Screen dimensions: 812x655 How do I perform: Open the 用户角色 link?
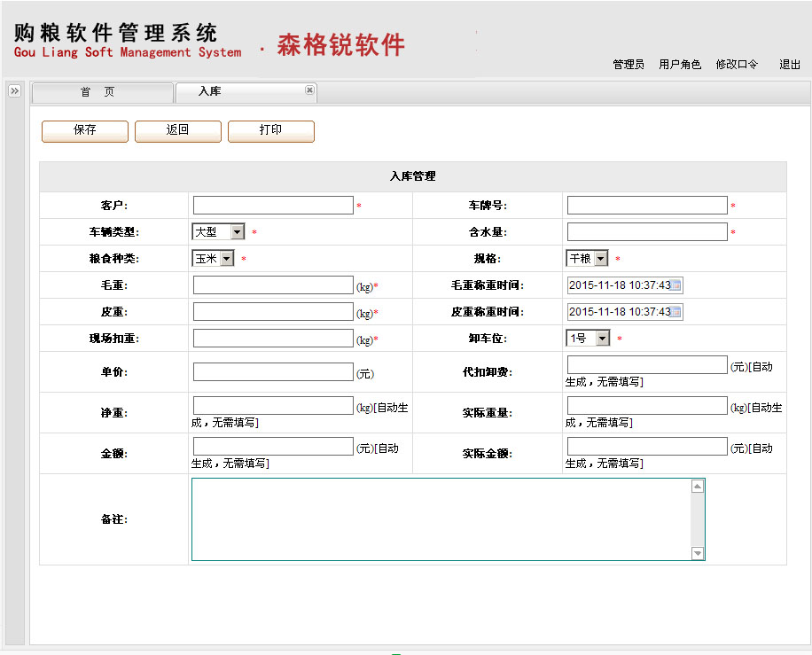[x=680, y=65]
